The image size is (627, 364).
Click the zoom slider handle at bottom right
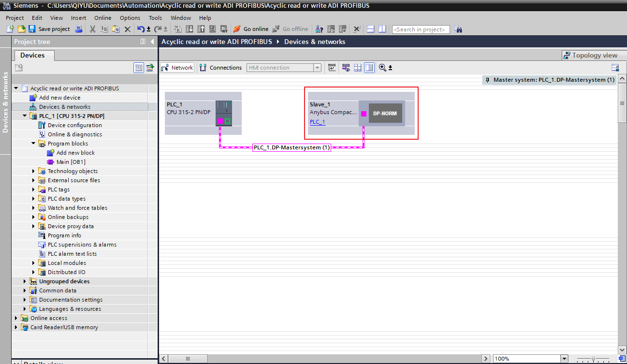click(x=593, y=359)
